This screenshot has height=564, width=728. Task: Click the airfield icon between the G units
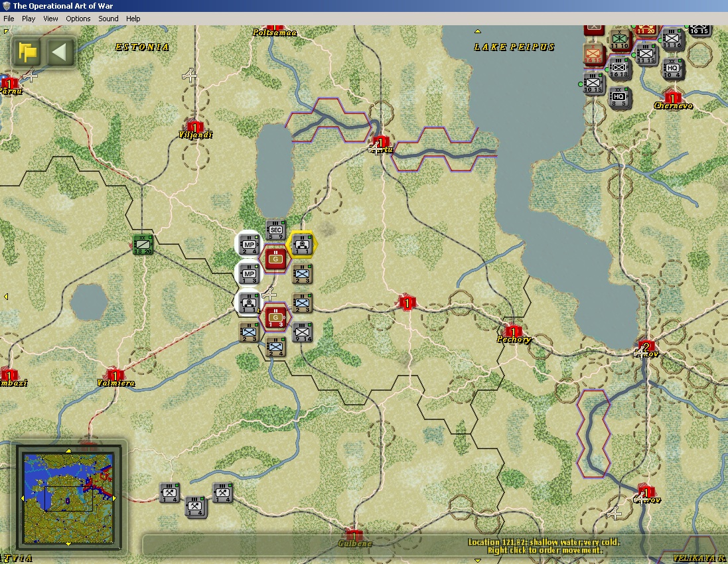269,294
